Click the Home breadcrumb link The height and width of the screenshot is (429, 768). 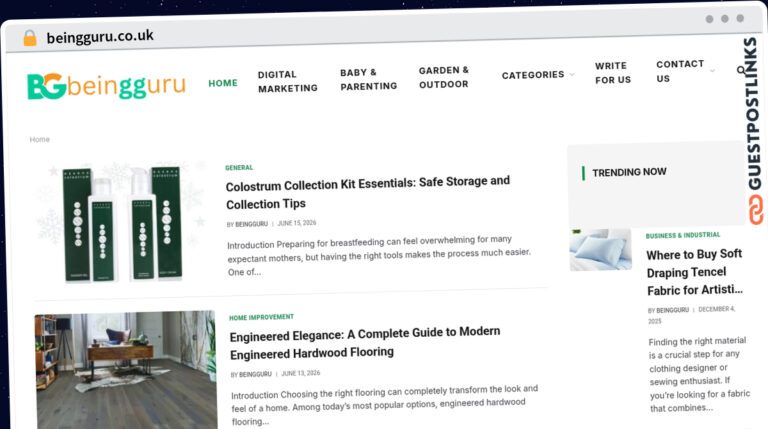pyautogui.click(x=39, y=140)
